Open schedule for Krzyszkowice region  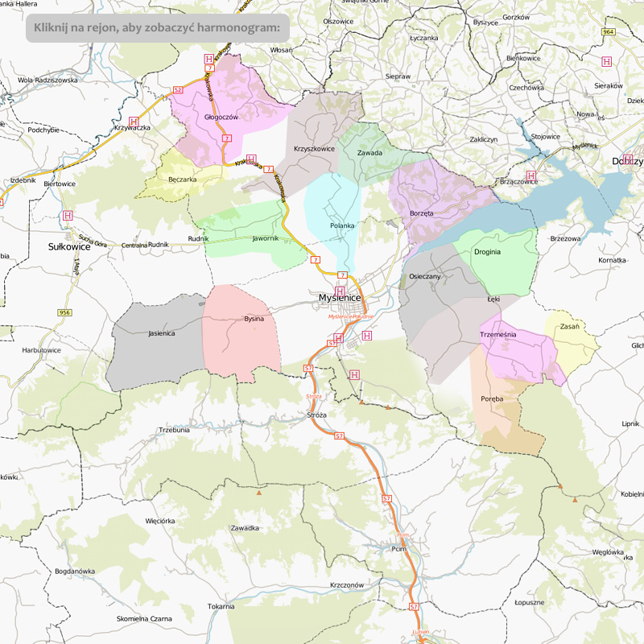coord(310,133)
